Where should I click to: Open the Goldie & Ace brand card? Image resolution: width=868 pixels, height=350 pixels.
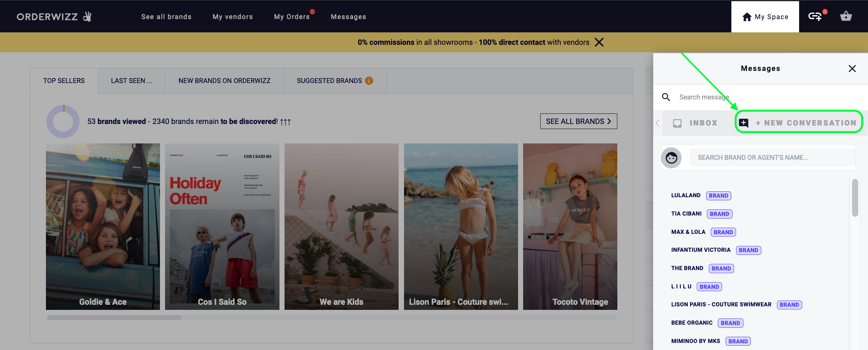103,226
